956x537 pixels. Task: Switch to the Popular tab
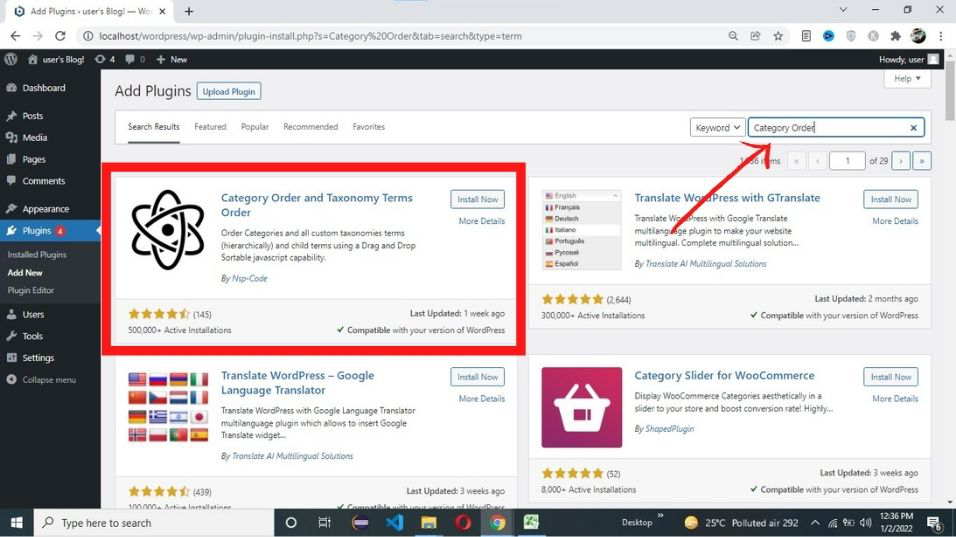(x=255, y=127)
